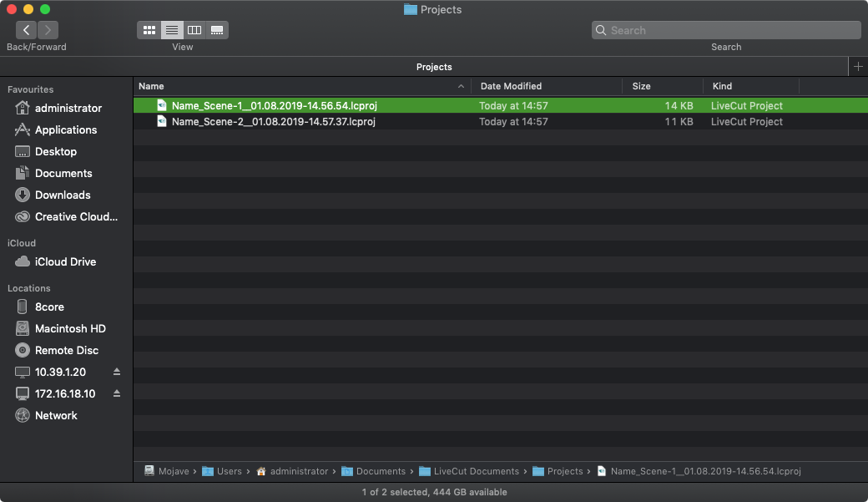Click the status bar selection text
This screenshot has height=502, width=868.
click(x=434, y=492)
